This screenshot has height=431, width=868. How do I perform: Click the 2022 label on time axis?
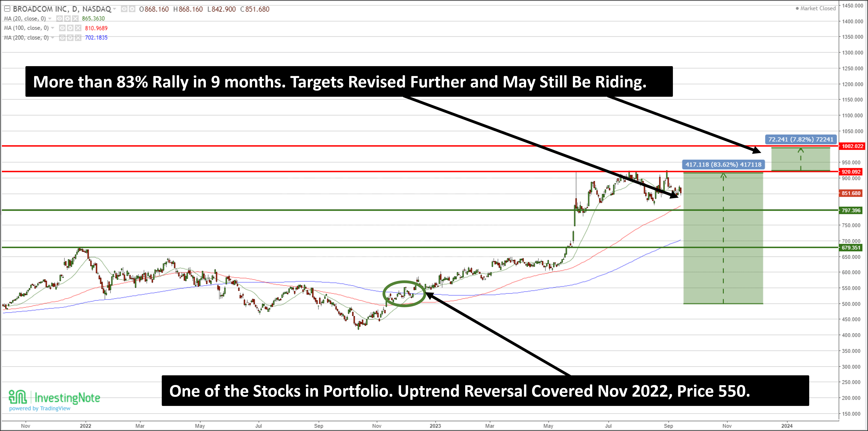click(x=86, y=426)
